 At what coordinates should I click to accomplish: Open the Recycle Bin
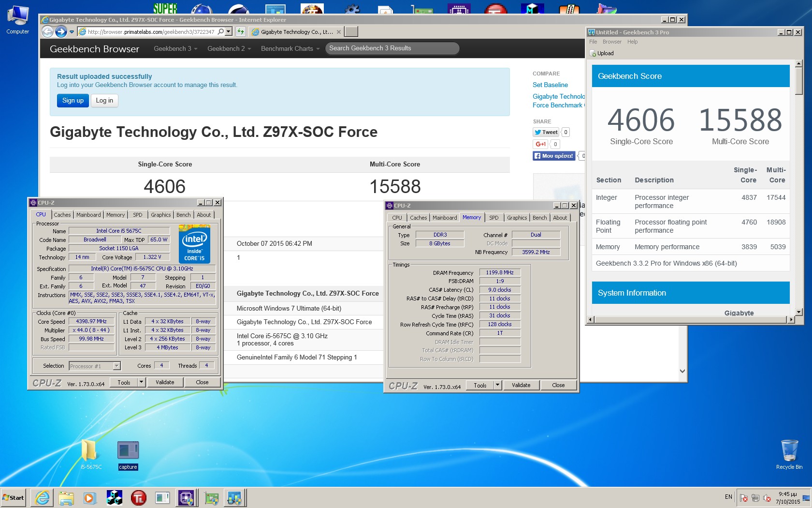[789, 455]
